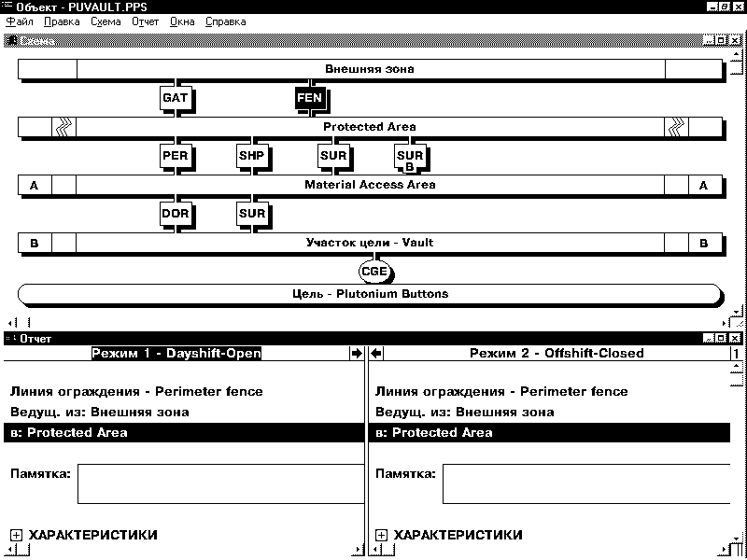Click 'Линия ограждения - Perimeter fence' in Режим 2
Screen dimensions: 747x560
click(x=501, y=392)
